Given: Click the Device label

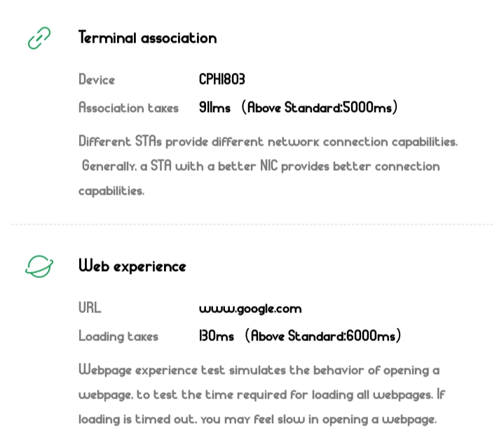Looking at the screenshot, I should coord(97,80).
